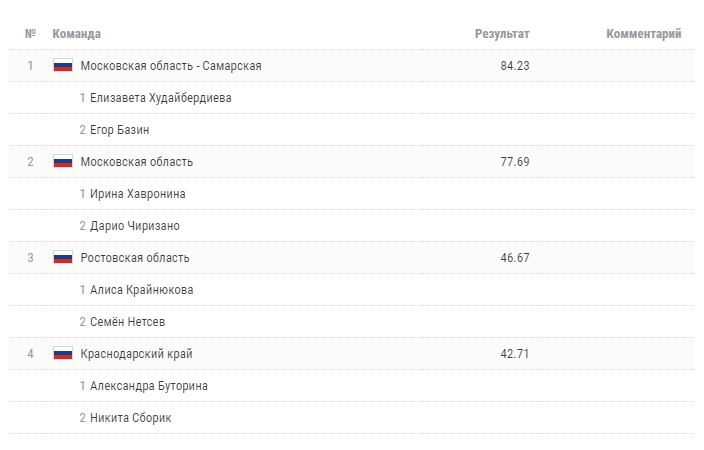Select athlete Никита Сборик
The width and height of the screenshot is (704, 450).
tap(131, 418)
